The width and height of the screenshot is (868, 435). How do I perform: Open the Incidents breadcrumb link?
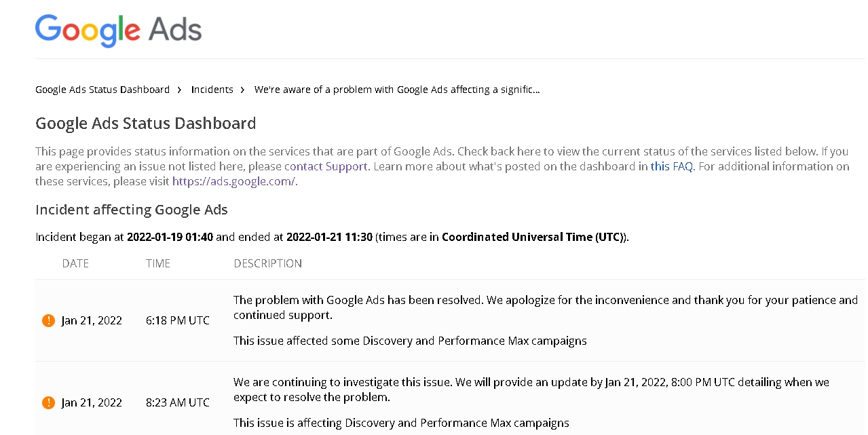(x=212, y=90)
